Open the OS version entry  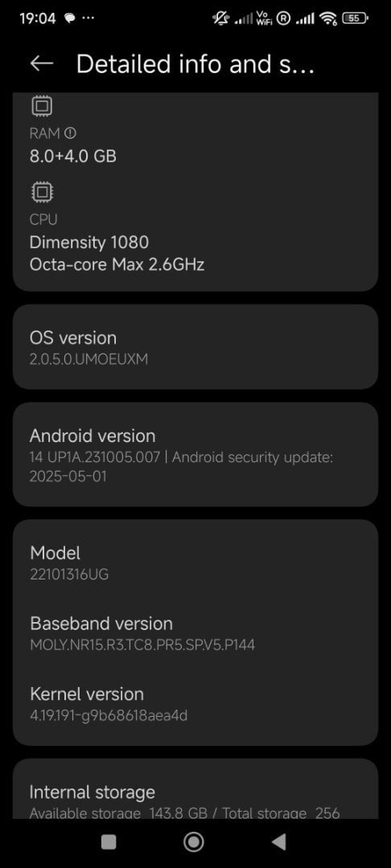point(195,347)
